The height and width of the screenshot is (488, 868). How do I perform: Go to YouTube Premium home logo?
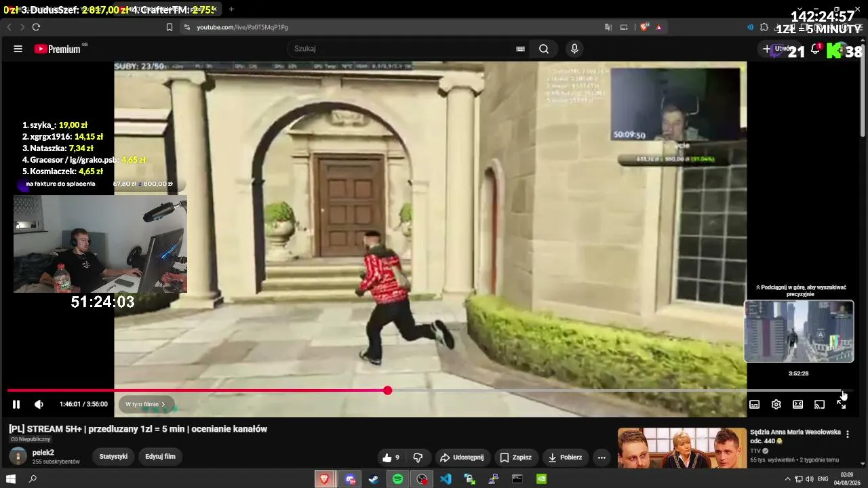(58, 49)
